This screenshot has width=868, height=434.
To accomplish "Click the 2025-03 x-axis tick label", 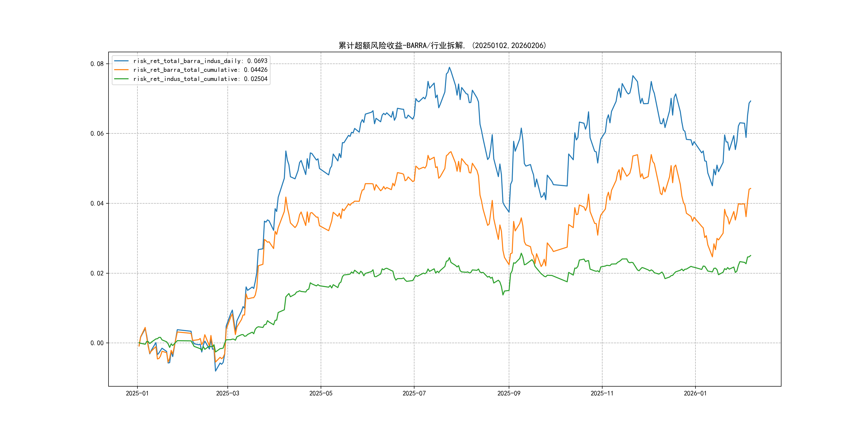I will click(x=227, y=393).
